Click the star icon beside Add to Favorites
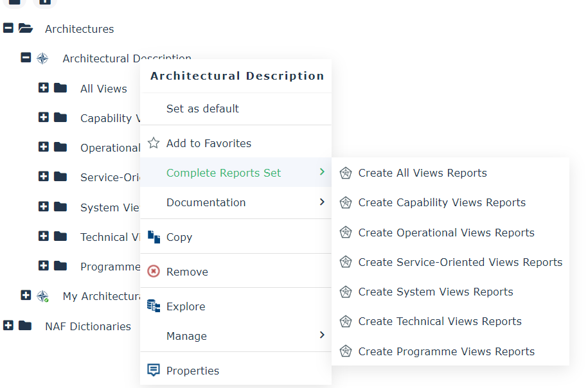The height and width of the screenshot is (388, 588). pyautogui.click(x=154, y=143)
